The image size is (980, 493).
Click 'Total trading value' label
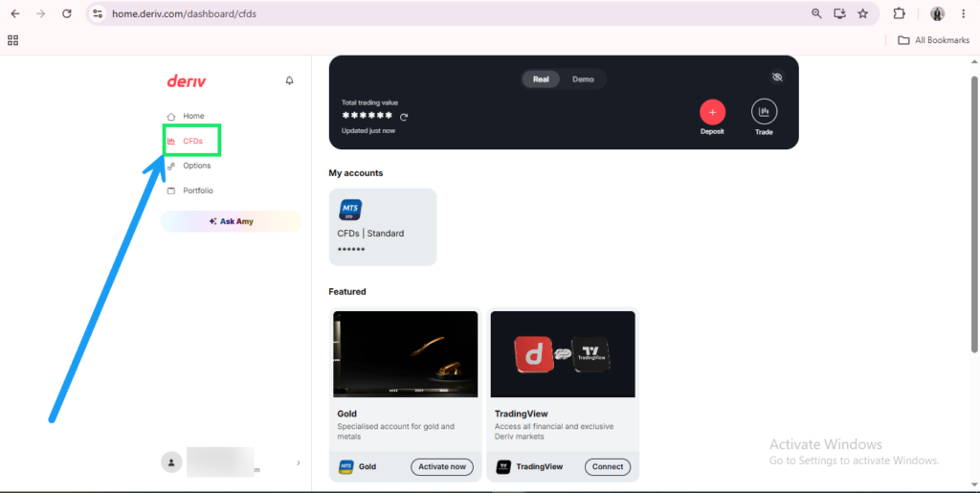369,102
